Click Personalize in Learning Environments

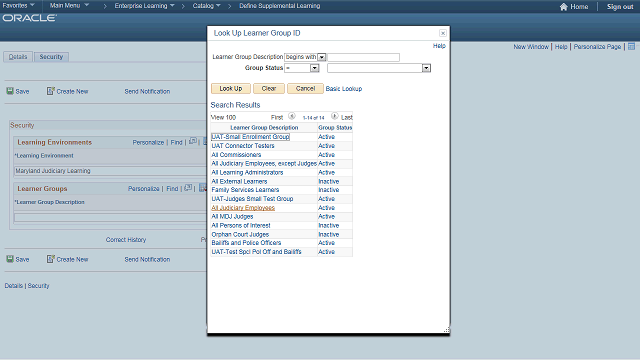(x=148, y=142)
